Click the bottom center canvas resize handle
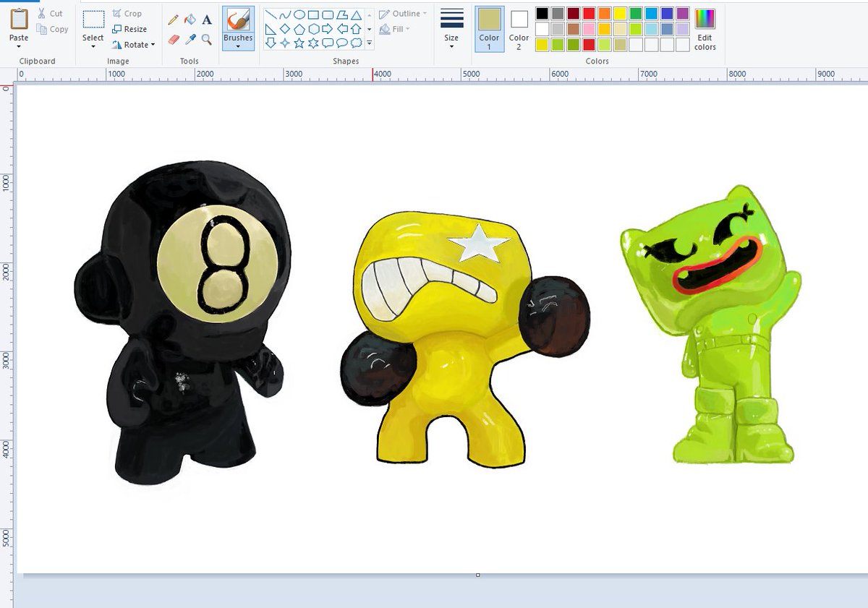Screen dimensions: 868x608 (477, 575)
